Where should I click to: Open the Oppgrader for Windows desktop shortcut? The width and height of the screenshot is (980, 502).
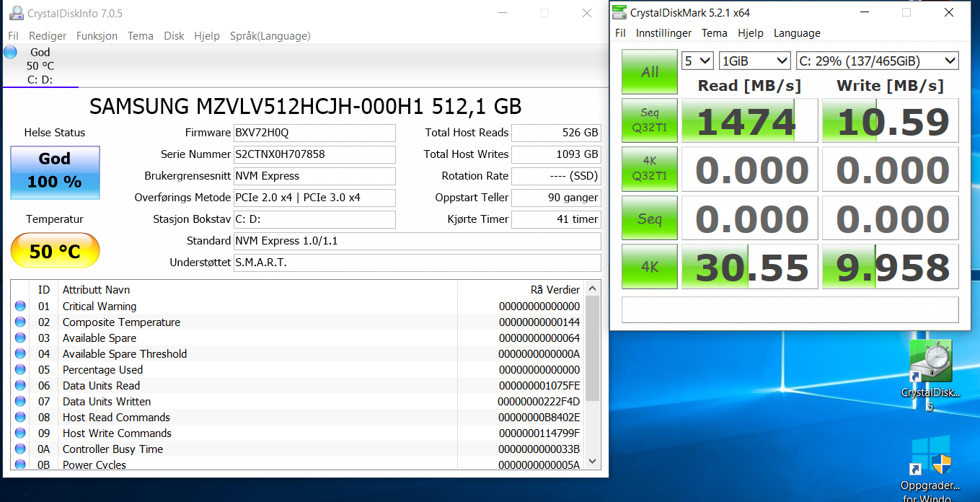coord(930,469)
